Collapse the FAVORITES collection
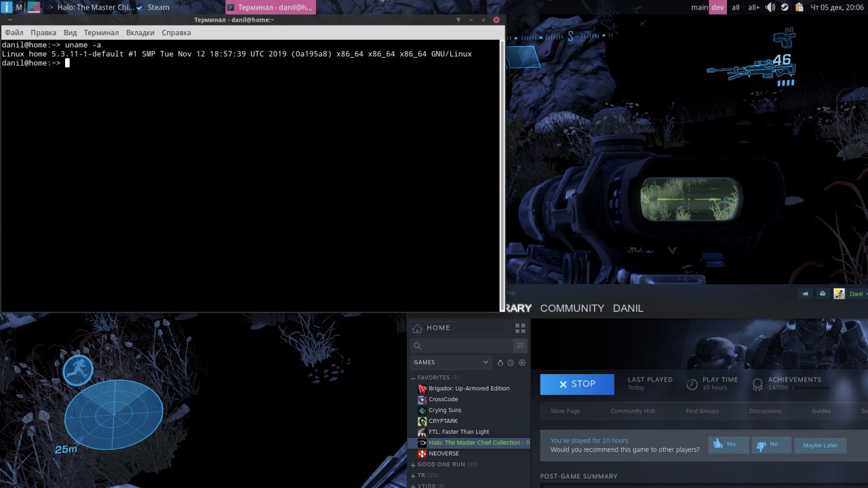Viewport: 868px width, 488px height. coord(413,378)
